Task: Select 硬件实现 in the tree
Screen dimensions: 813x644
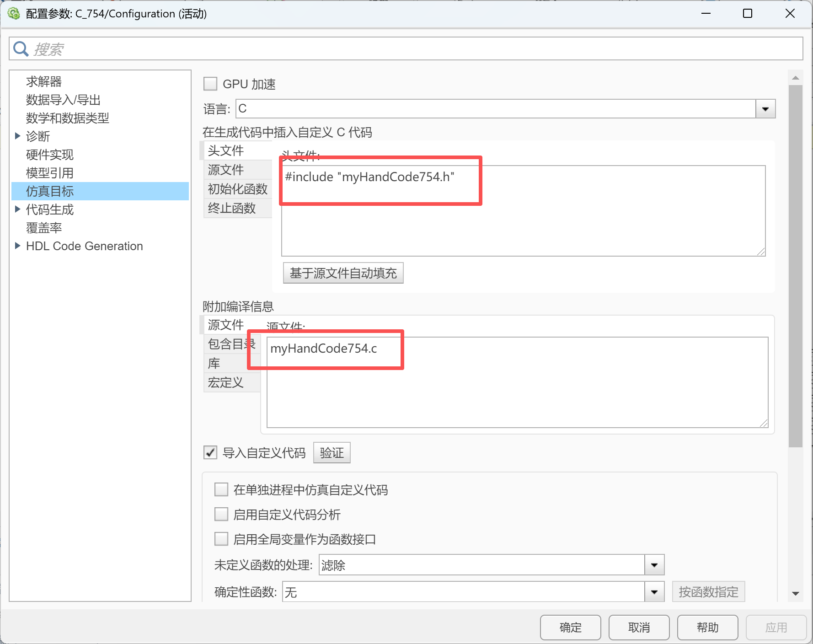Action: point(50,155)
